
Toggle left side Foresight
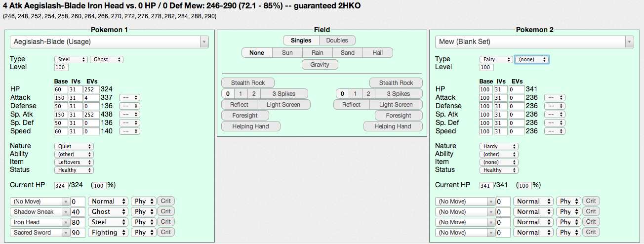[x=245, y=116]
